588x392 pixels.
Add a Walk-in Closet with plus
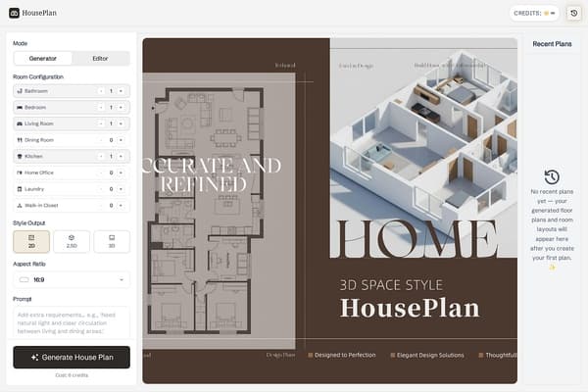[121, 205]
